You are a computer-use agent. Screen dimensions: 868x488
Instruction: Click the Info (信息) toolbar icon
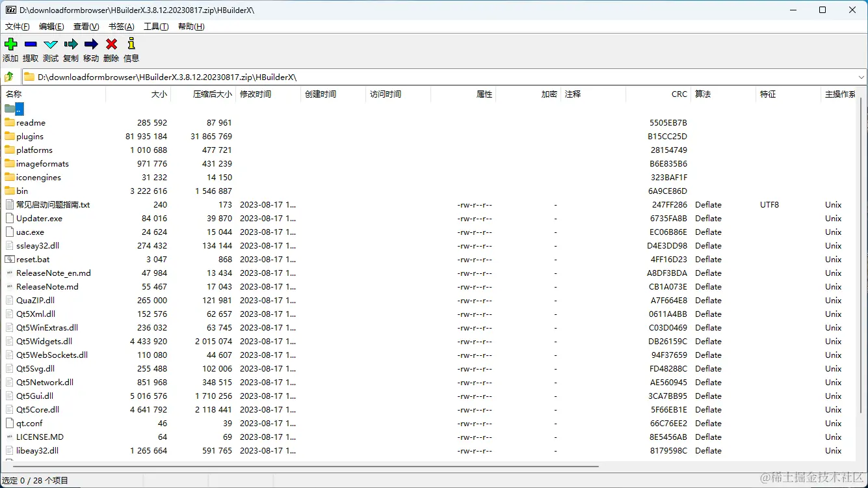(131, 44)
